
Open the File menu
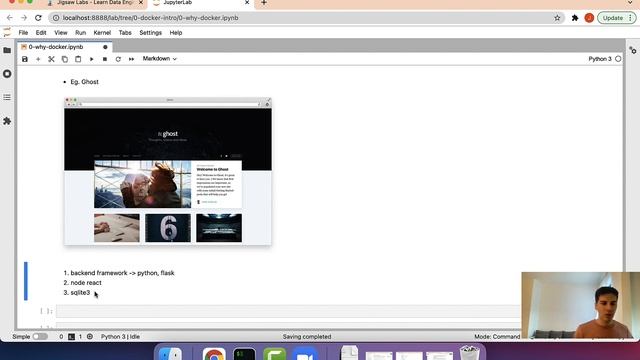click(23, 33)
